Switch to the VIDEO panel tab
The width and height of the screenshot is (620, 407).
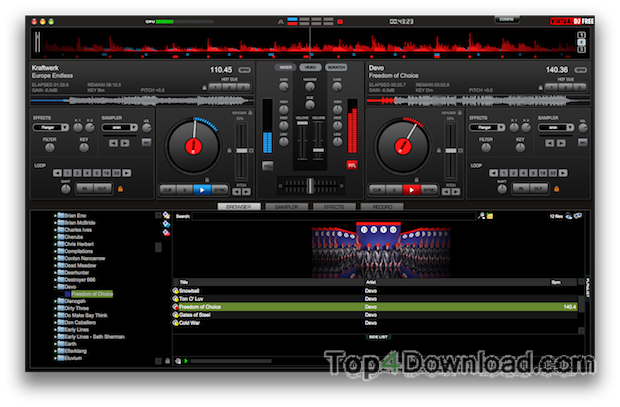click(310, 68)
